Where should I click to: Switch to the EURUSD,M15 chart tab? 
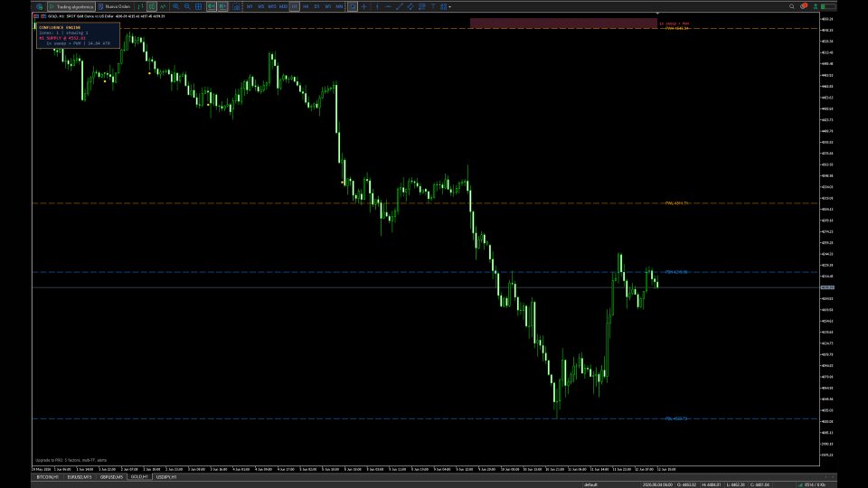pyautogui.click(x=80, y=477)
